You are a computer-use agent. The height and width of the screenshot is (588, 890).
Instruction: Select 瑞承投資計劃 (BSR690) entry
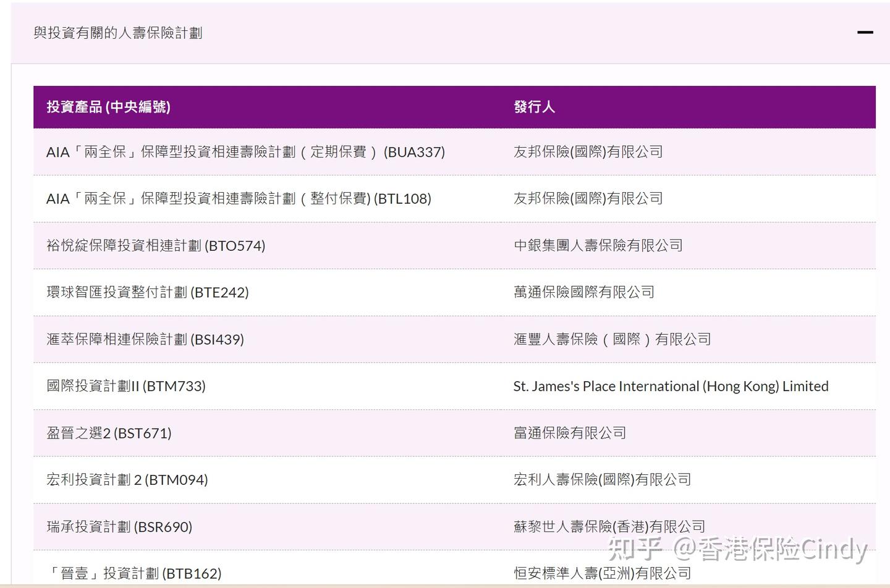[119, 527]
